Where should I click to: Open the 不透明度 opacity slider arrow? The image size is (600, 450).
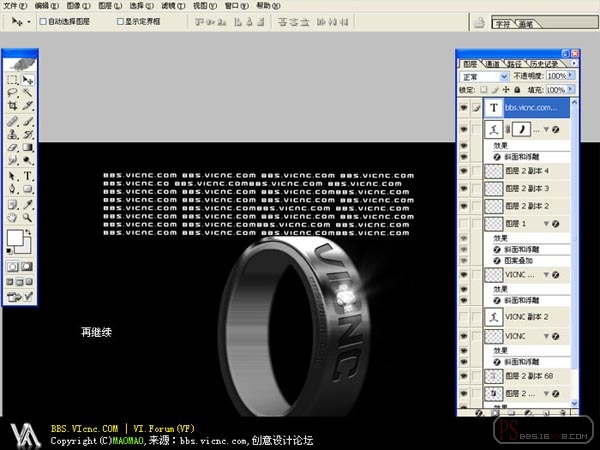click(x=571, y=75)
